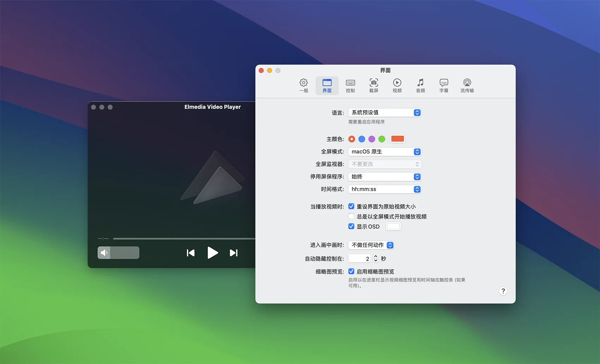This screenshot has height=364, width=600.
Task: Open the 字幕 (Subtitles) tab
Action: pyautogui.click(x=444, y=86)
